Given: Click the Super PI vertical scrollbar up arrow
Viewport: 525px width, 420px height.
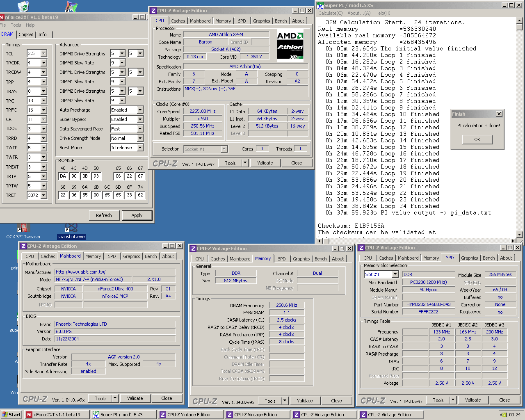Looking at the screenshot, I should [x=520, y=21].
